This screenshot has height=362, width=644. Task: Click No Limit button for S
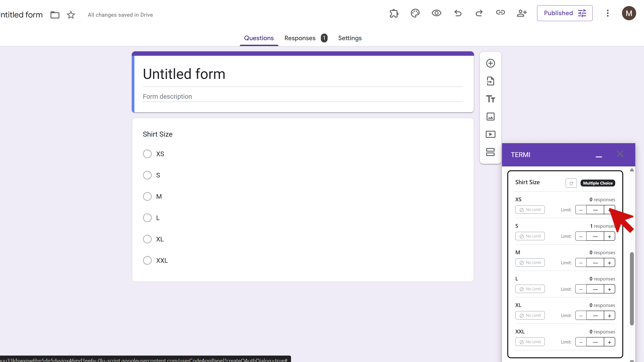tap(530, 236)
